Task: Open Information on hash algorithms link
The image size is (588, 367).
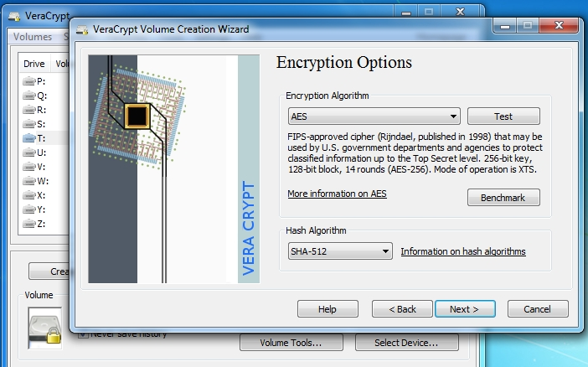Action: (x=463, y=251)
